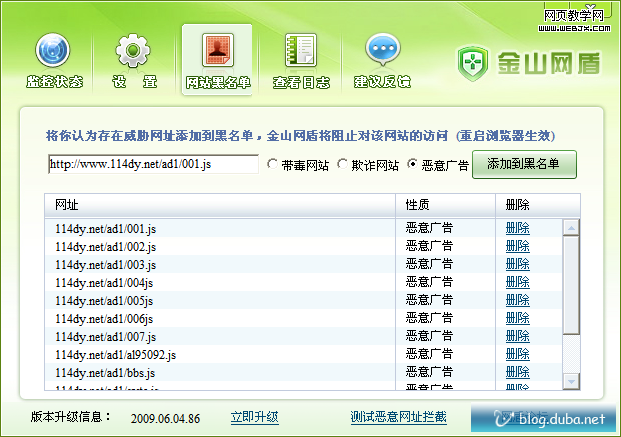Sort by the 性质 column header

click(x=445, y=204)
